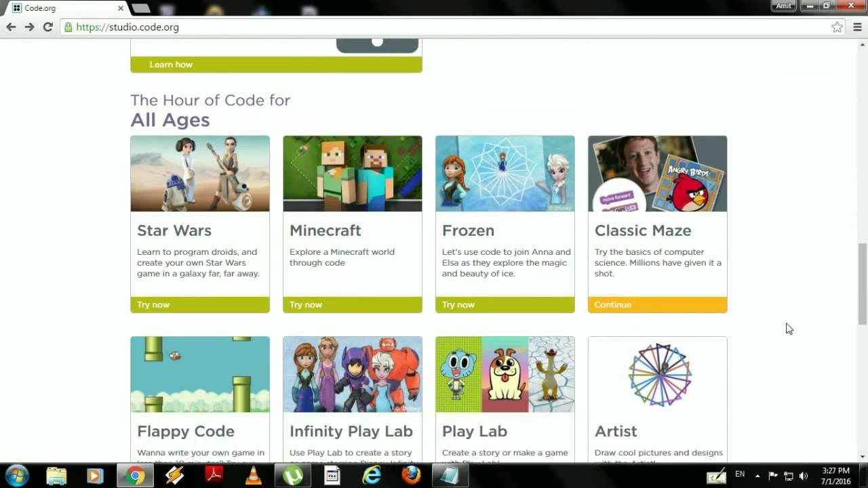Click the scrollbar down arrow
Image resolution: width=868 pixels, height=488 pixels.
pos(863,456)
